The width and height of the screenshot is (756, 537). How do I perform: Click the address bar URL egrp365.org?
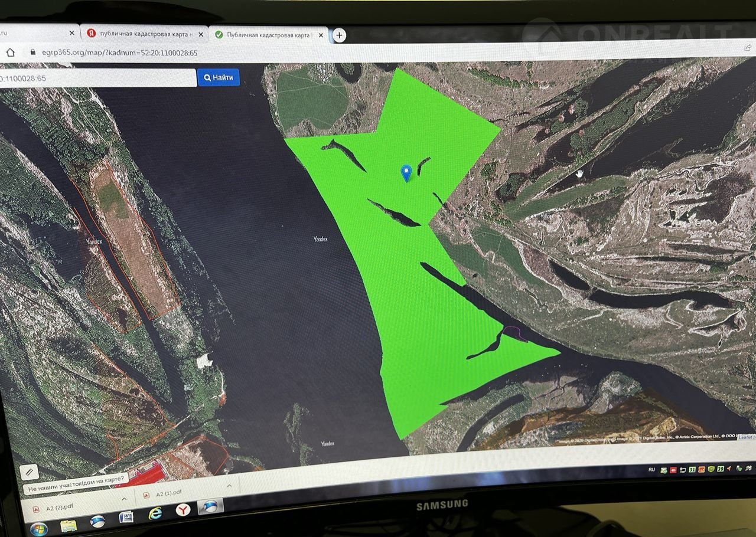118,53
